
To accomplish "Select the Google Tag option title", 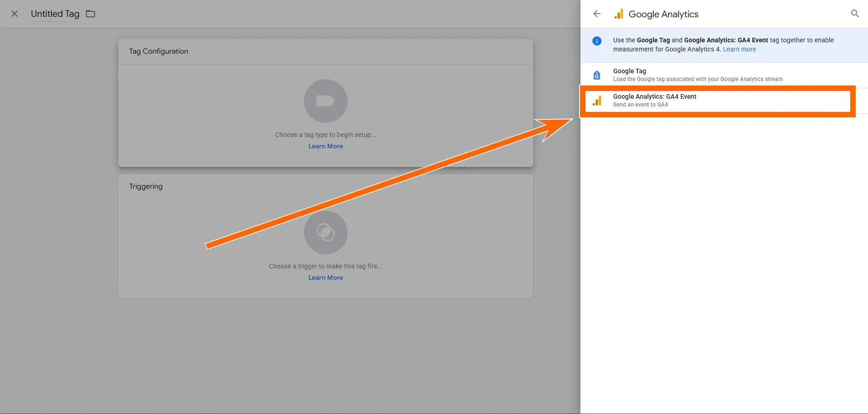I will (629, 71).
